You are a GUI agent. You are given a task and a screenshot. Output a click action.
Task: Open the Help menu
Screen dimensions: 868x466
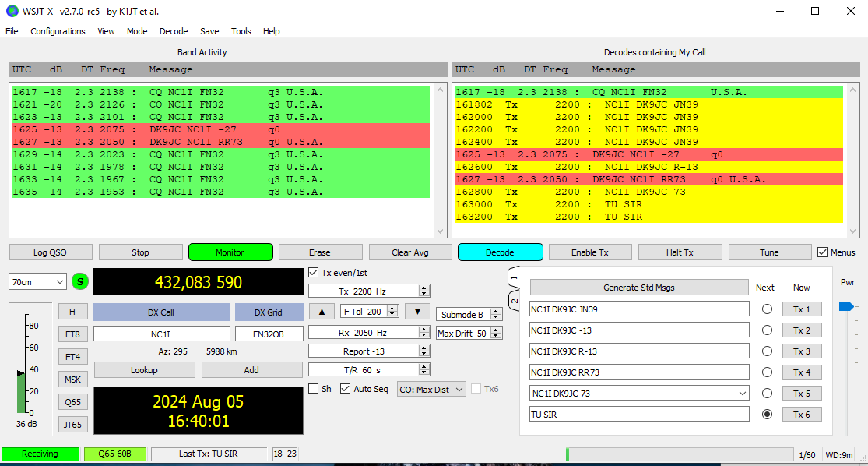pyautogui.click(x=271, y=31)
